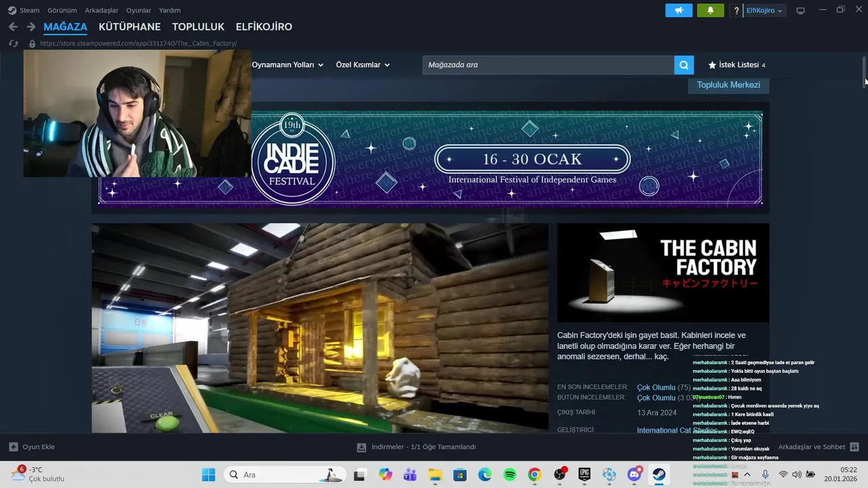Expand the Oynamanın Yolları dropdown
868x488 pixels.
click(x=288, y=65)
